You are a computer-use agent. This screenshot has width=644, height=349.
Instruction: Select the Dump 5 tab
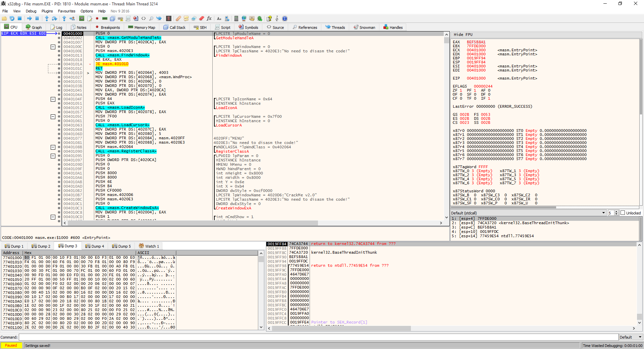coord(121,246)
